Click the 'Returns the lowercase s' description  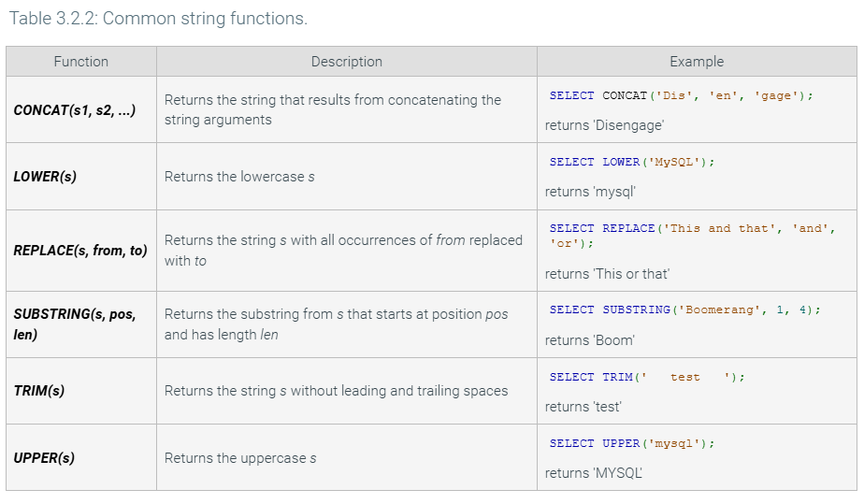(239, 177)
